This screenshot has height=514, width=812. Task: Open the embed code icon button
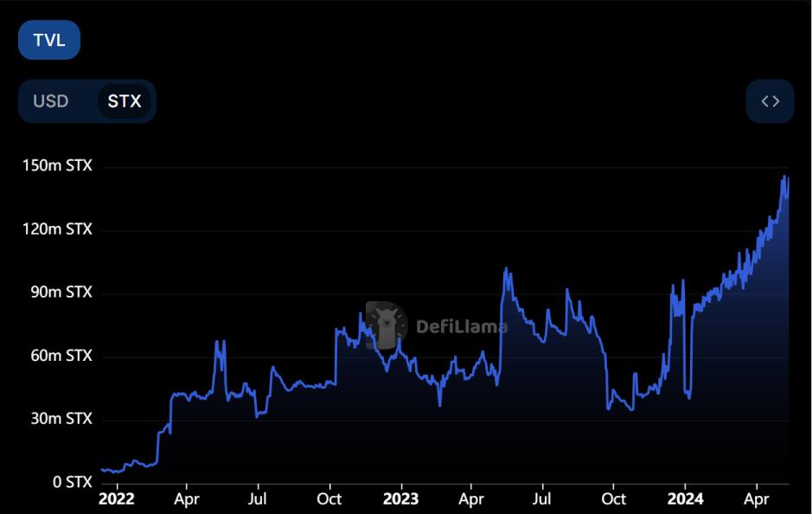tap(770, 101)
